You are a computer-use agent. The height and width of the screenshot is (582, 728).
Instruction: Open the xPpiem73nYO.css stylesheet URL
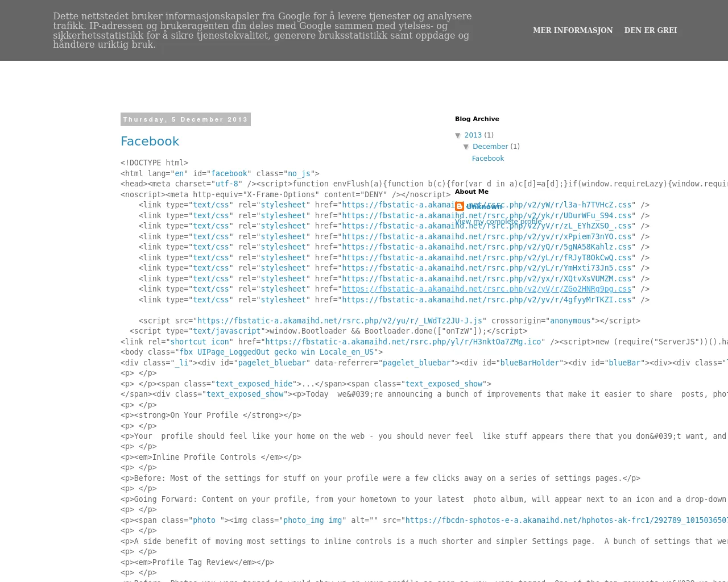click(487, 236)
